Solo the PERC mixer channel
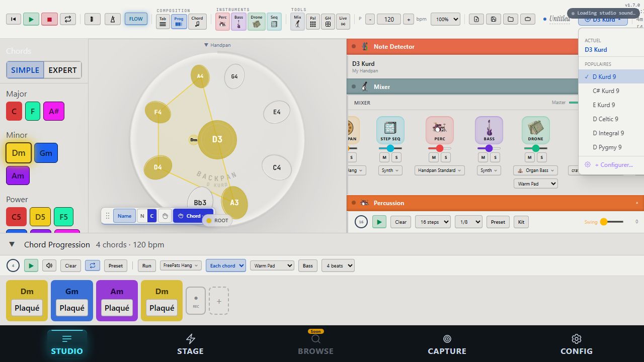The image size is (644, 362). tap(446, 157)
